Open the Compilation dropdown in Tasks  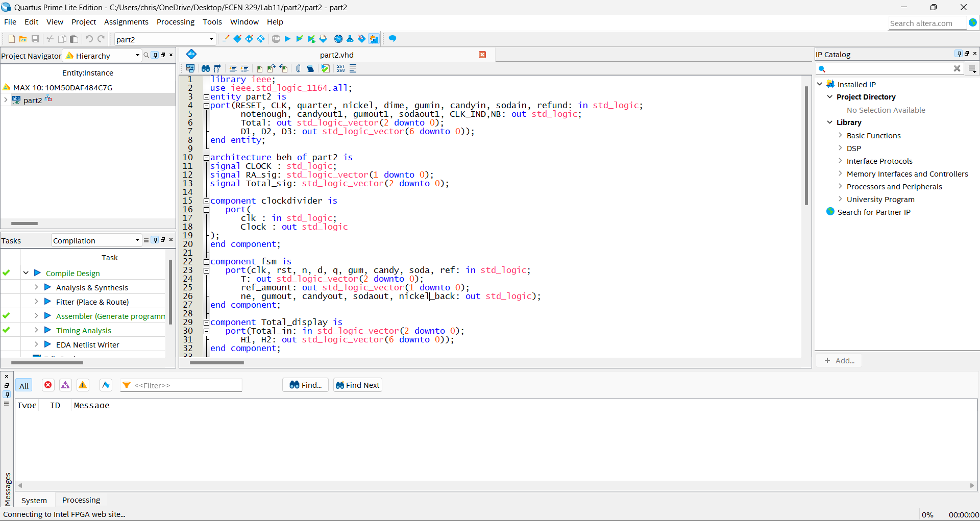(96, 240)
